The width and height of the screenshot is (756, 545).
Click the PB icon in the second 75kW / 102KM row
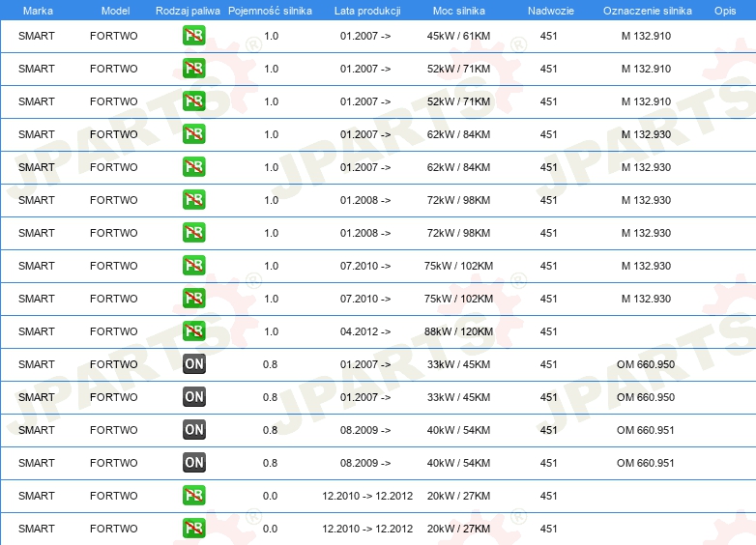point(194,299)
